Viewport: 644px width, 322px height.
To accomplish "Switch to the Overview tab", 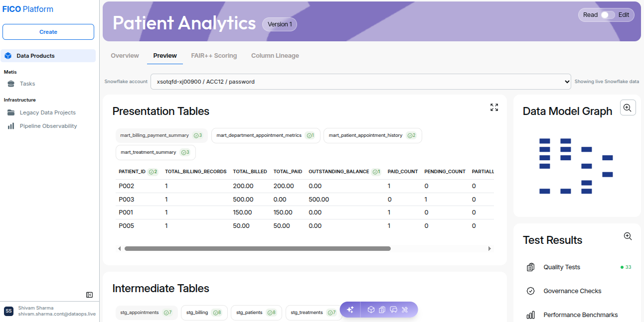I will (x=125, y=56).
